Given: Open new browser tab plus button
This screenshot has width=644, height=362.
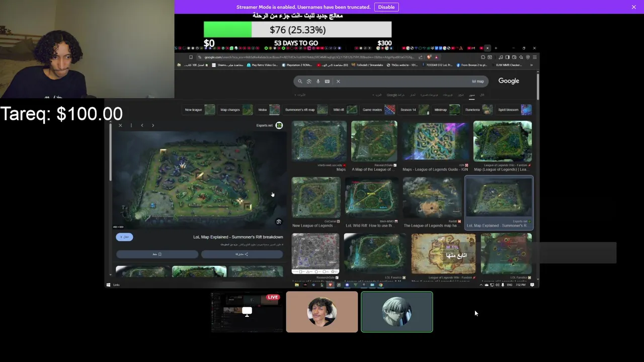Looking at the screenshot, I should click(496, 48).
